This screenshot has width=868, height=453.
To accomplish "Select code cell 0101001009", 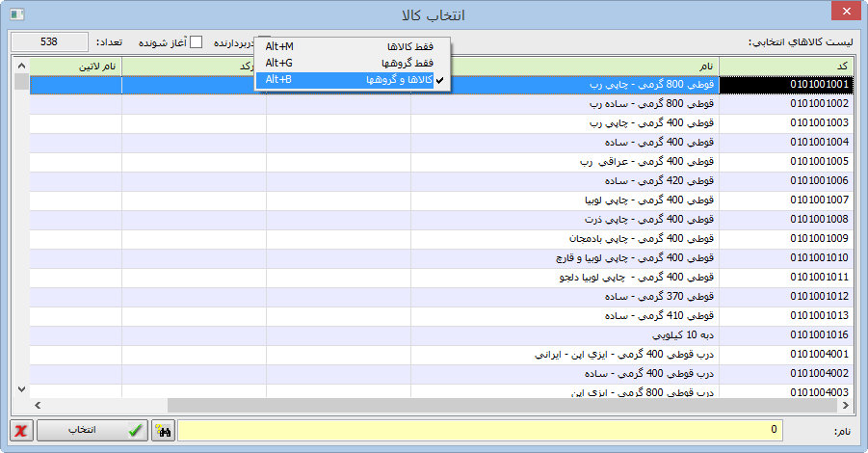I will [x=786, y=239].
